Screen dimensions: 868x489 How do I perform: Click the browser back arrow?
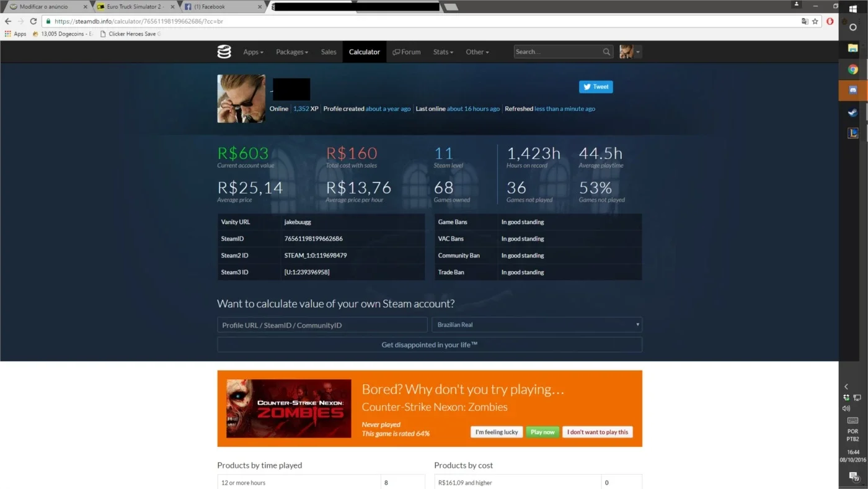pos(8,21)
